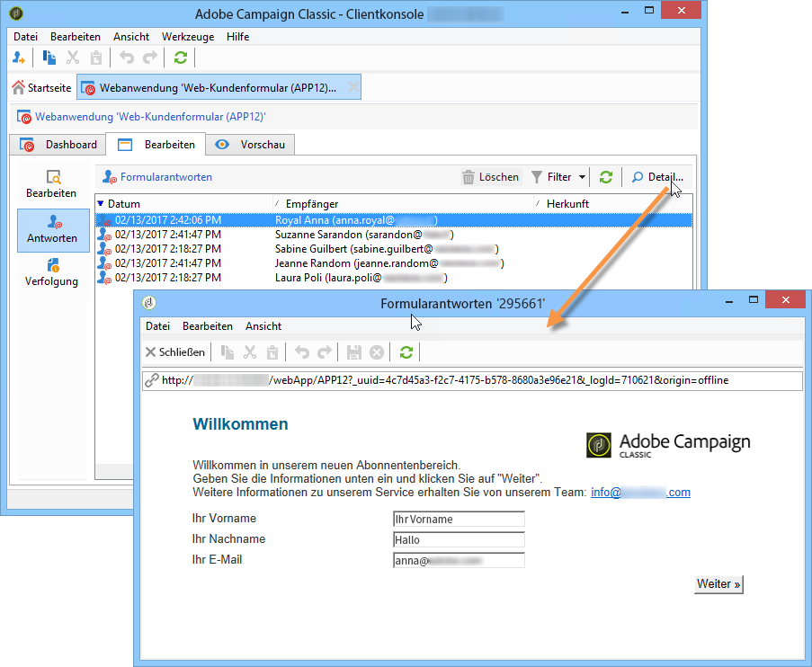
Task: Maximize the Adobe Campaign Classic main window
Action: point(649,11)
